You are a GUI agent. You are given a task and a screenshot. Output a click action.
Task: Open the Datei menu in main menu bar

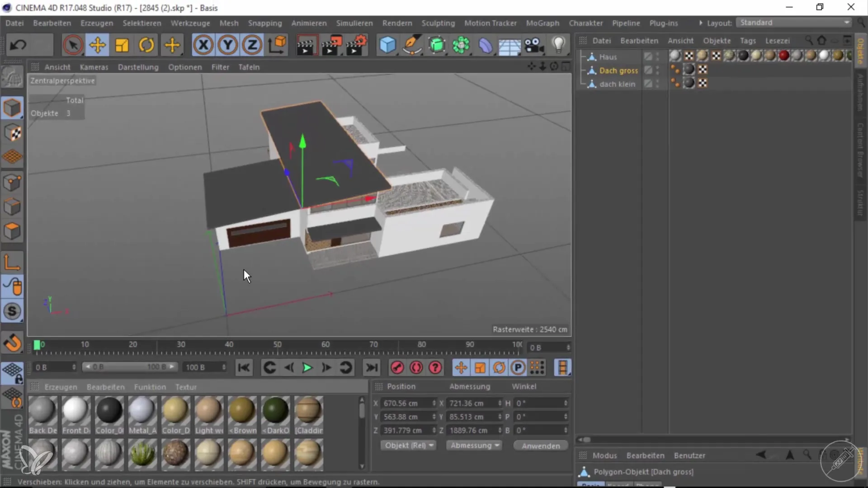[14, 23]
